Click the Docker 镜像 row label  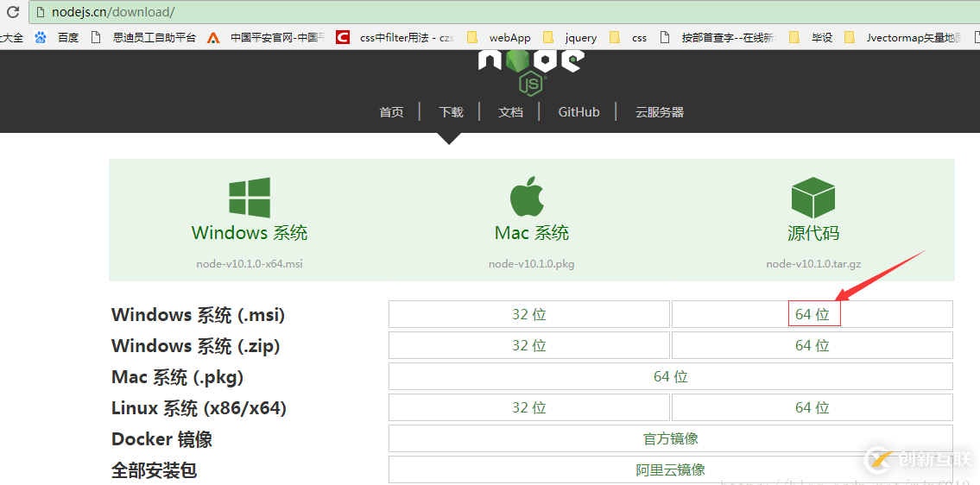(x=161, y=438)
